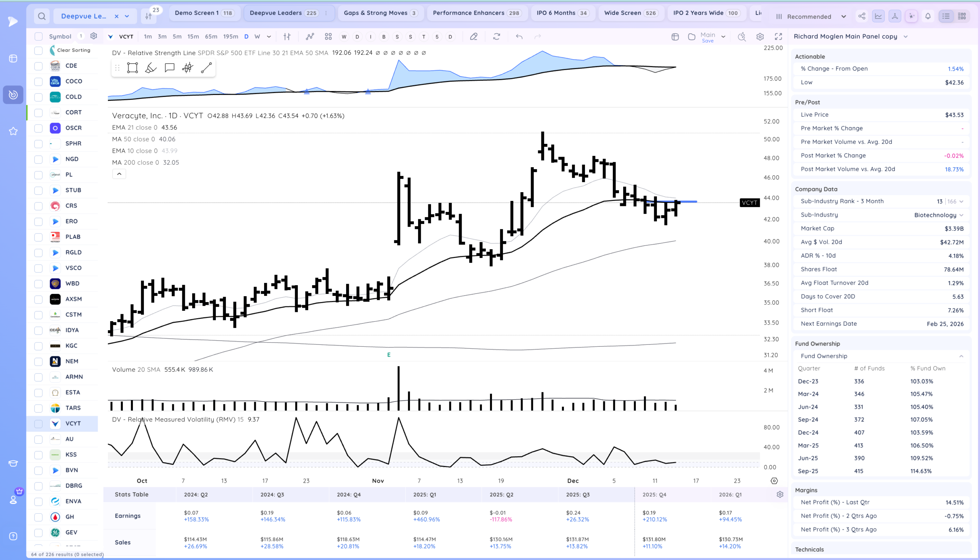The image size is (980, 560).
Task: Open the share icon in top bar
Action: [862, 16]
